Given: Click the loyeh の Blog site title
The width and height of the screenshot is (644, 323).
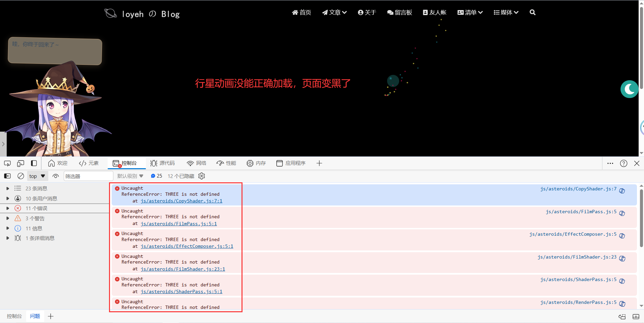Looking at the screenshot, I should pyautogui.click(x=151, y=14).
